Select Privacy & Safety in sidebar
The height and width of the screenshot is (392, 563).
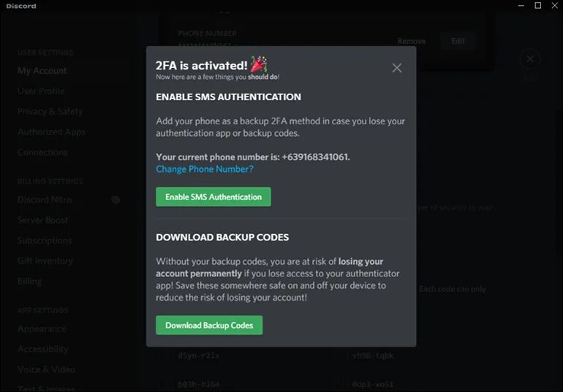click(x=50, y=112)
